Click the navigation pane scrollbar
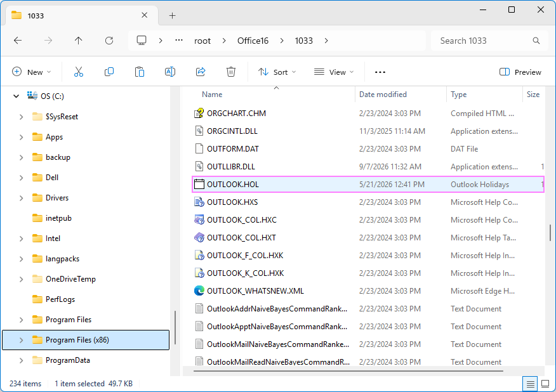556x392 pixels. click(175, 328)
